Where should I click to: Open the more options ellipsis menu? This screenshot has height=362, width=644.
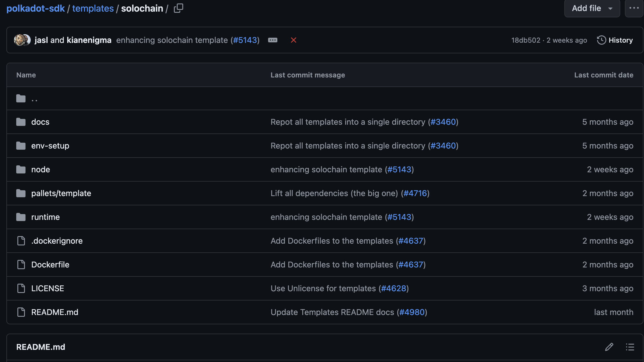(x=634, y=8)
